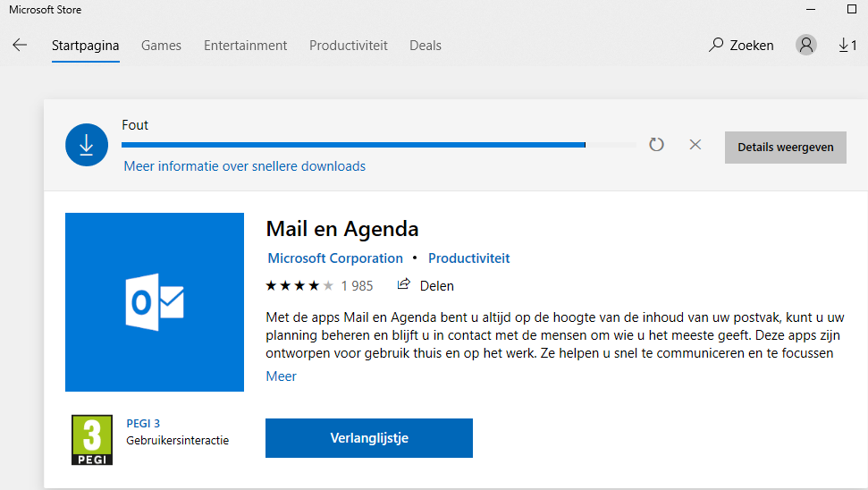
Task: Expand the description with Meer
Action: pos(281,376)
